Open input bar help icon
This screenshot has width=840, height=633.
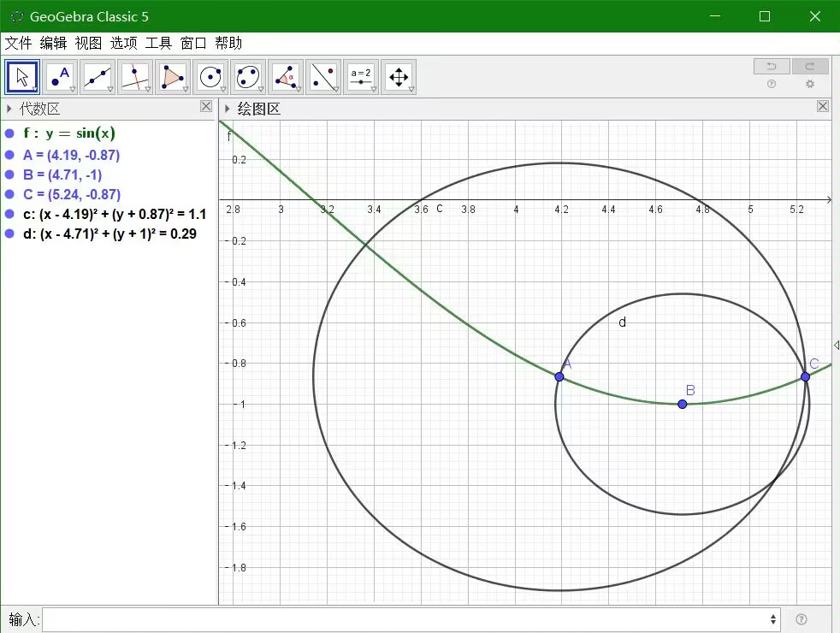(x=802, y=619)
